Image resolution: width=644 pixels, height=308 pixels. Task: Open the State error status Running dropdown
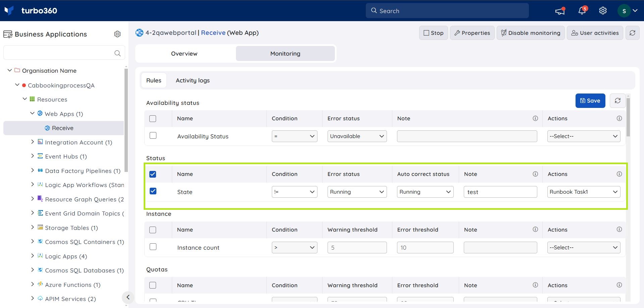[357, 192]
